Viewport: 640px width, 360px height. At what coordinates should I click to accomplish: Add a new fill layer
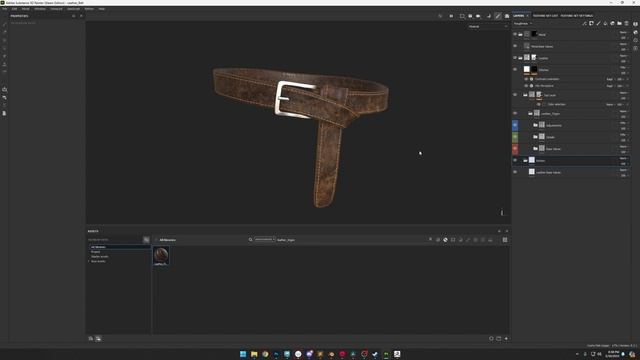605,24
